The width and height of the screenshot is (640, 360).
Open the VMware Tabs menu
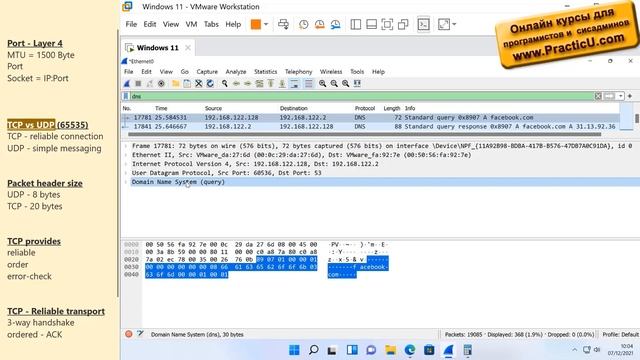pyautogui.click(x=211, y=24)
